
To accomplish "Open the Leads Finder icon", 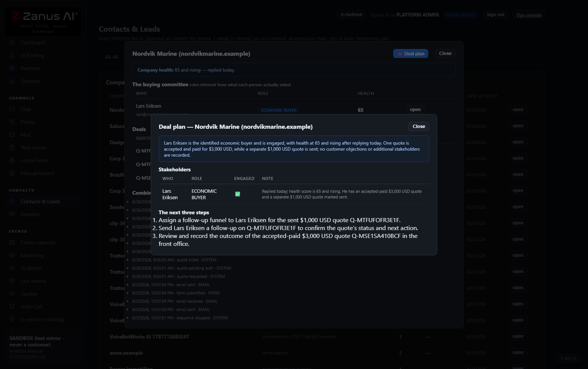I will click(12, 160).
